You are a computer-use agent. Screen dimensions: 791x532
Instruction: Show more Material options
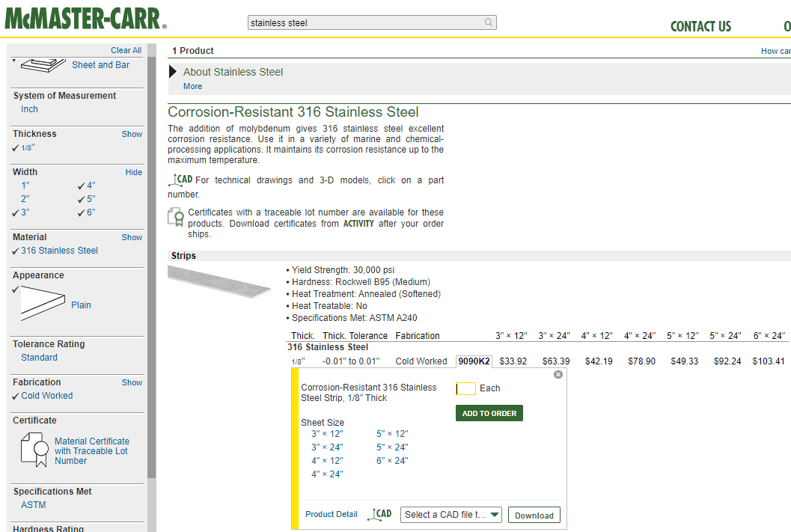point(132,237)
